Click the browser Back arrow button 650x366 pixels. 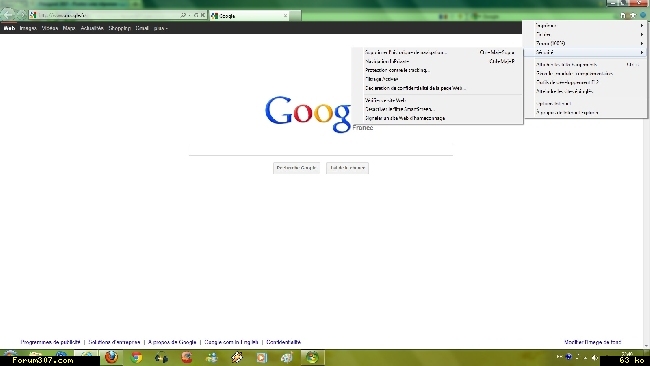(8, 15)
